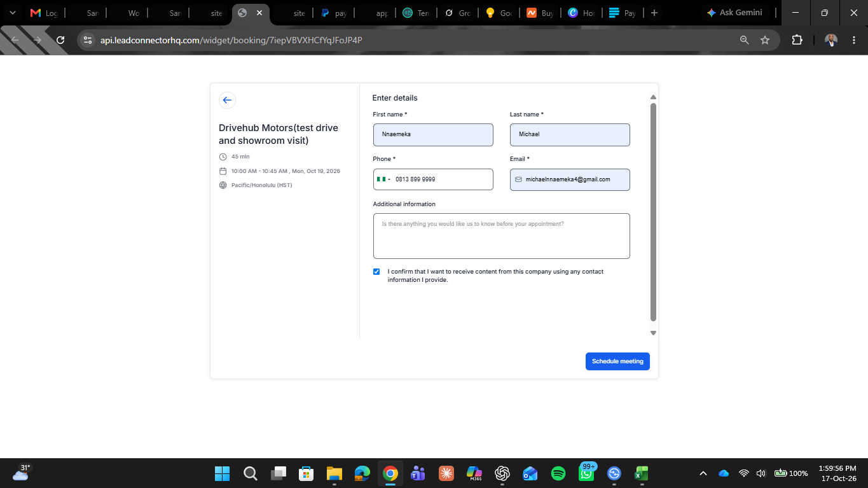Click the Ask Gemini button
Viewport: 868px width, 488px height.
(x=734, y=13)
